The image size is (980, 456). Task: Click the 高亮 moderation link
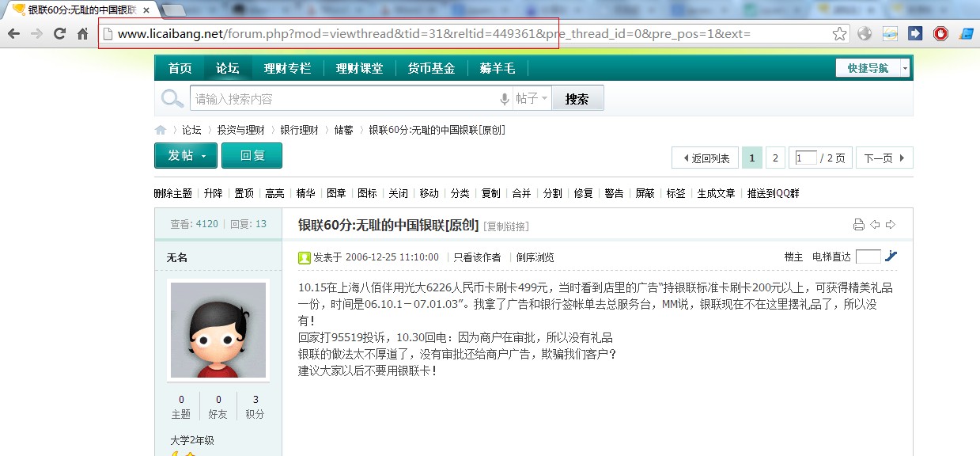tap(274, 193)
